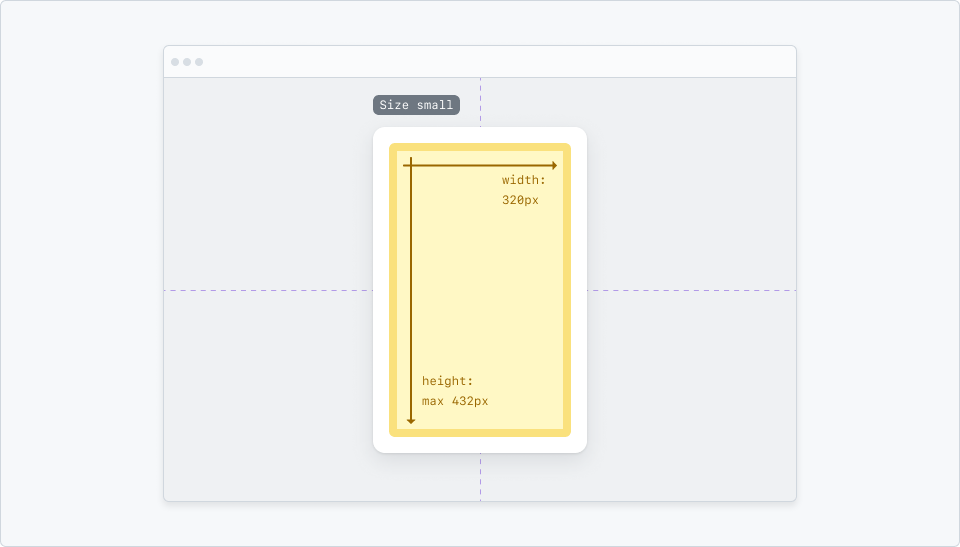The width and height of the screenshot is (960, 547).
Task: Click the 'Size small' label badge
Action: click(x=416, y=105)
